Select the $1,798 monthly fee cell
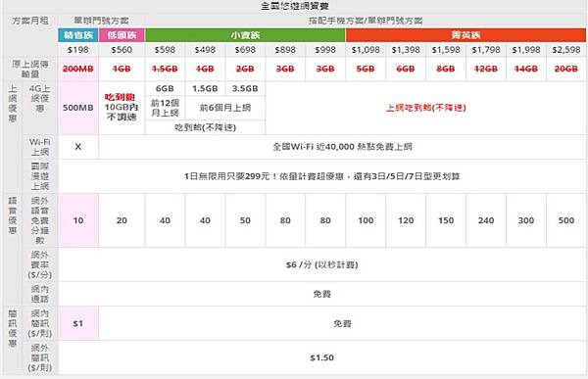 [x=486, y=50]
